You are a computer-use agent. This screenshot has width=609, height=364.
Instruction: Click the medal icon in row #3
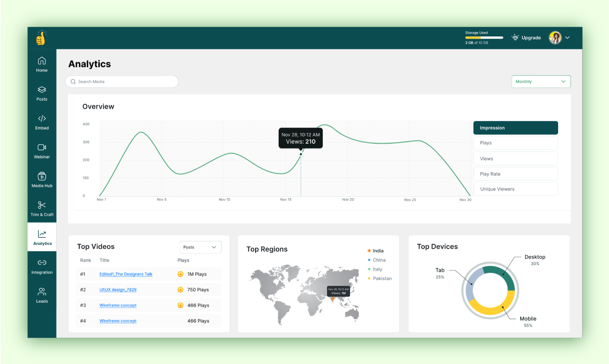point(180,305)
